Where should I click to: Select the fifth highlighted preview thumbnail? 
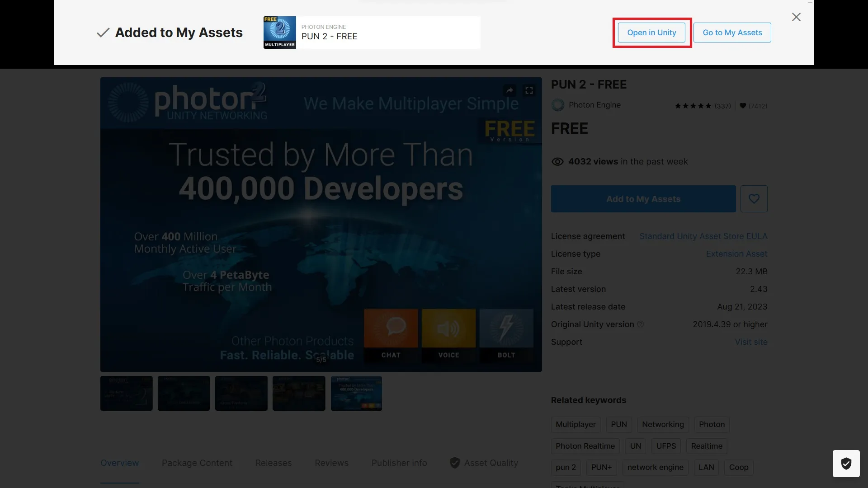(356, 394)
